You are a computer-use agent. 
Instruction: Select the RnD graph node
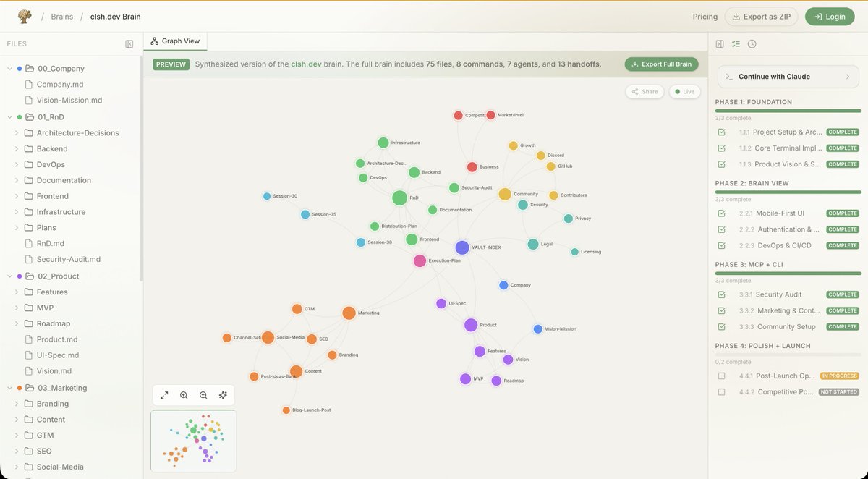coord(399,198)
